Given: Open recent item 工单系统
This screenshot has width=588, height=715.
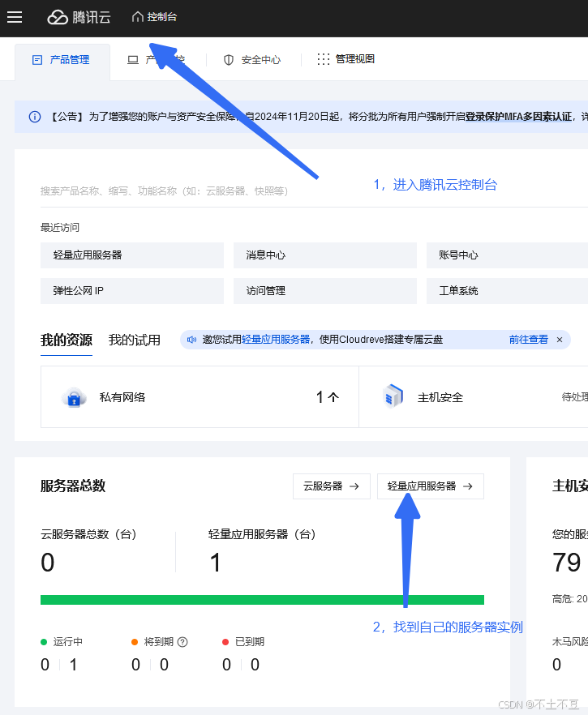Looking at the screenshot, I should [507, 291].
